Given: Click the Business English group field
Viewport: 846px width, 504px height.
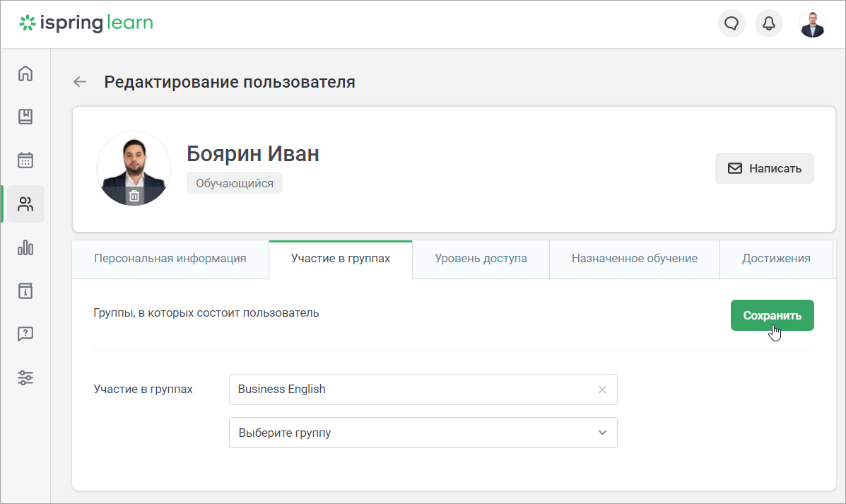Looking at the screenshot, I should pos(423,389).
